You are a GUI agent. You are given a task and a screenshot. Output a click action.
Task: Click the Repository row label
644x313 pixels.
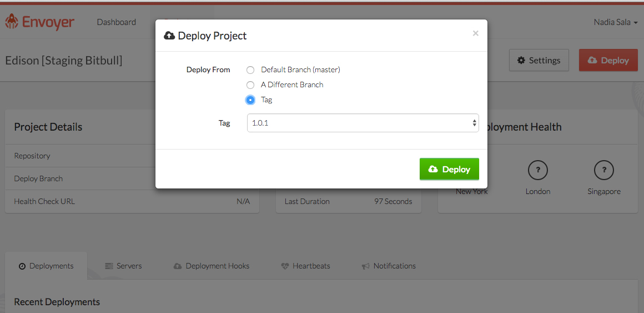tap(32, 156)
